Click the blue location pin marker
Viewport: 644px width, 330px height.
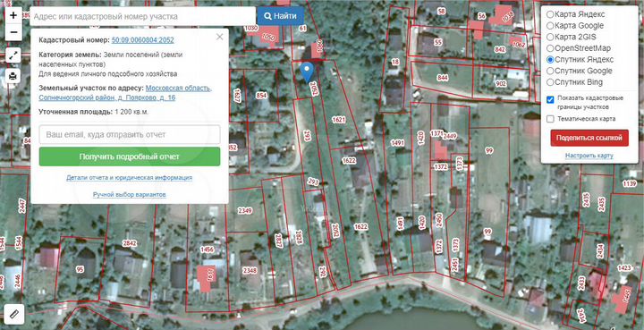click(x=307, y=72)
